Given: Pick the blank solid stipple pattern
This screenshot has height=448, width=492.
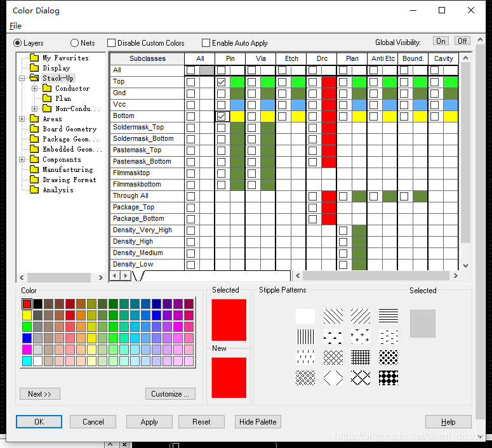Looking at the screenshot, I should click(305, 316).
